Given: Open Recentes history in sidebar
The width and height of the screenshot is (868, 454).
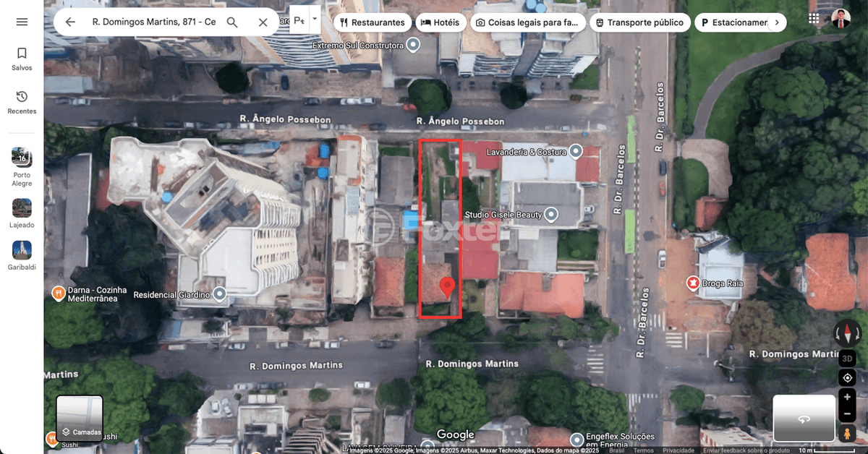Looking at the screenshot, I should tap(22, 102).
